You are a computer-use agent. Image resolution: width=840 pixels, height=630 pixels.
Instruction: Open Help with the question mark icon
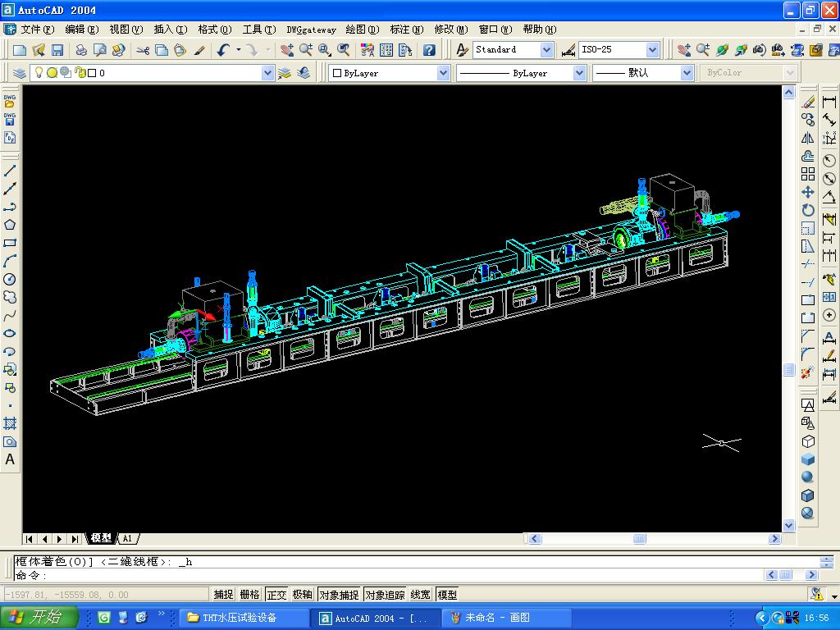coord(428,50)
